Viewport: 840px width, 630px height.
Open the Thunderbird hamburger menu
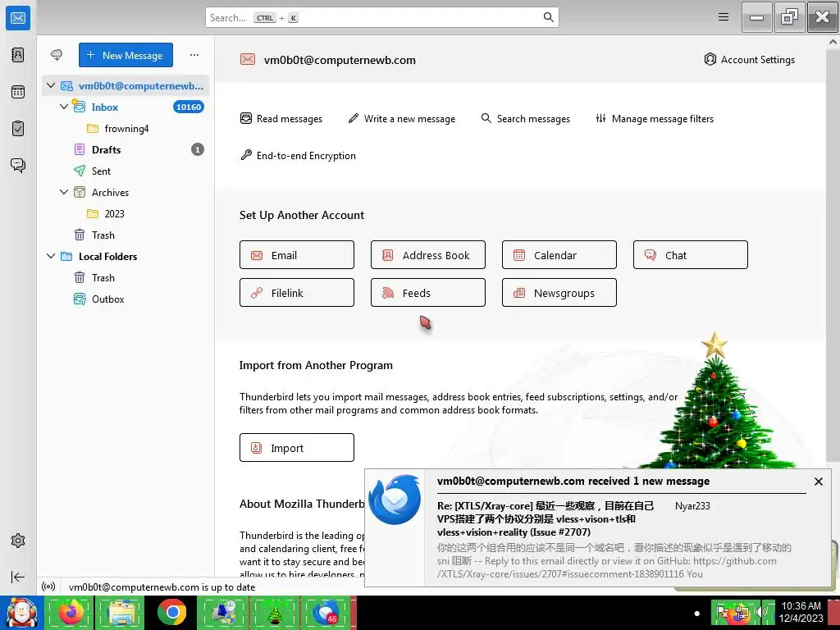(x=724, y=17)
